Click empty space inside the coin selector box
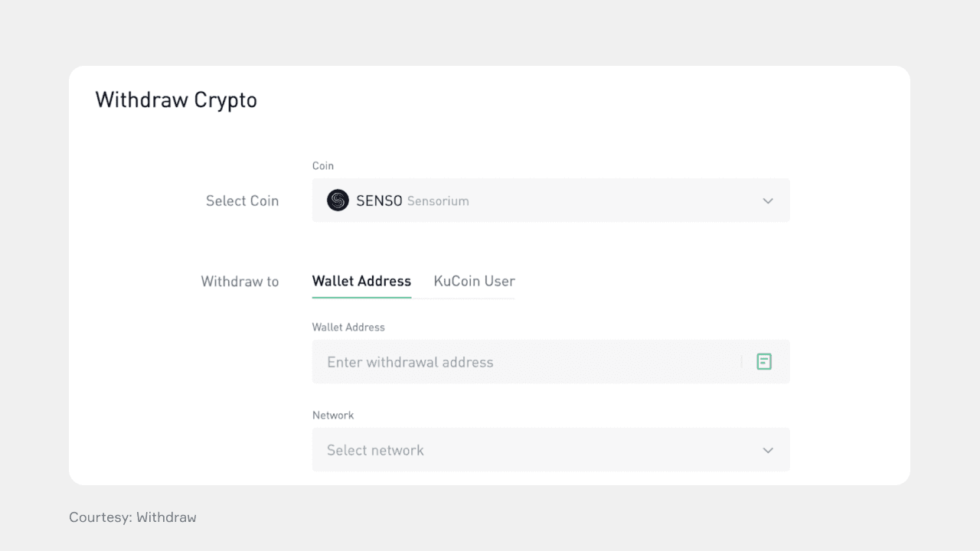Viewport: 980px width, 551px height. pos(612,201)
